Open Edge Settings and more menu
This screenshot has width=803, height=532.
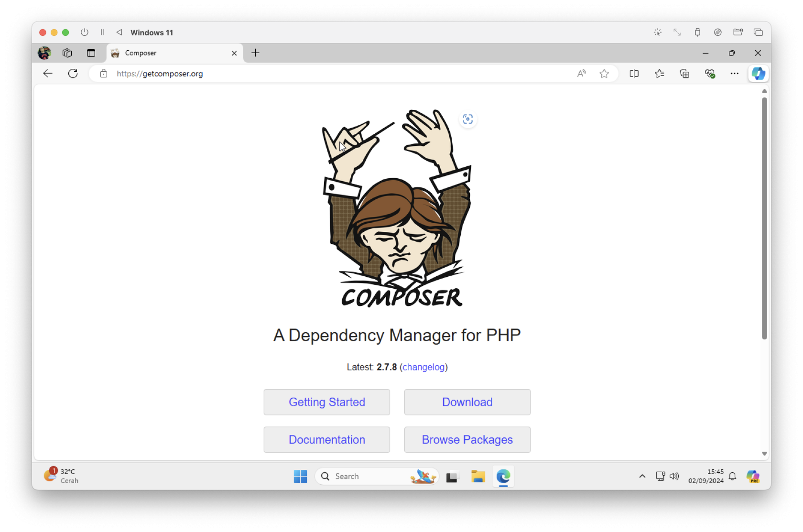[735, 74]
